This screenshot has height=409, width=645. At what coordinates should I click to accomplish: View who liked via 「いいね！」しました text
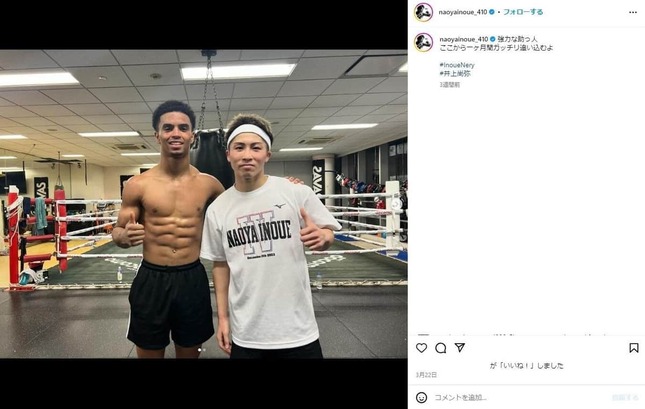[x=527, y=365]
